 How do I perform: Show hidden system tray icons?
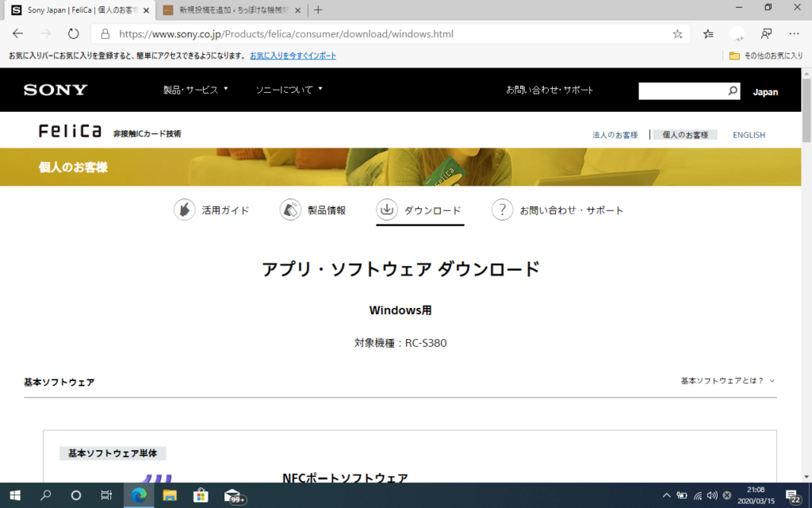point(666,495)
